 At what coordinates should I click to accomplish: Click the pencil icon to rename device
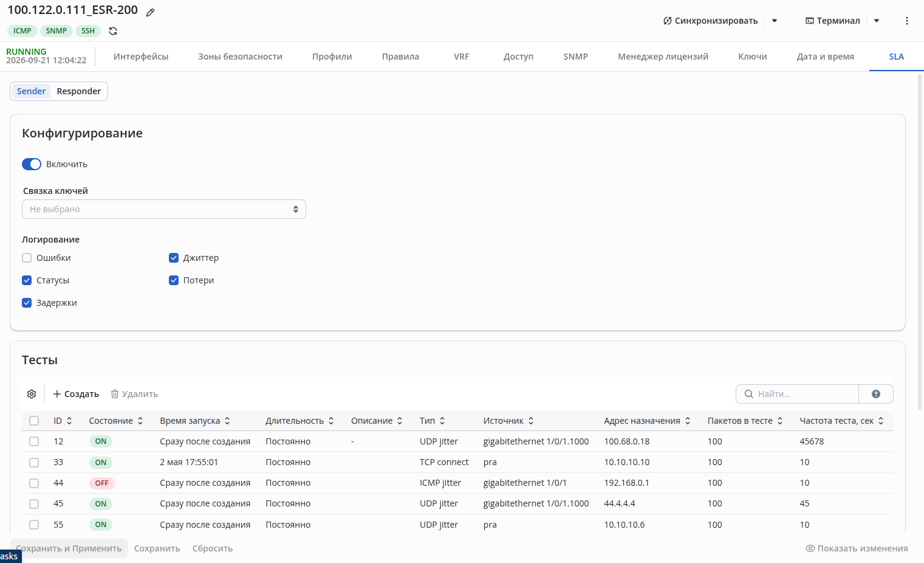click(150, 12)
